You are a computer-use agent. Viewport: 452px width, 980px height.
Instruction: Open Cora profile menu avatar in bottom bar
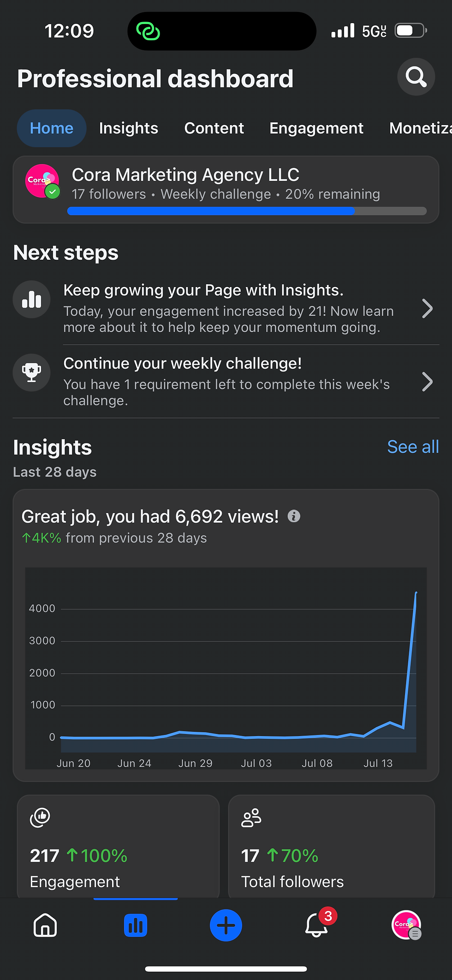[x=406, y=925]
